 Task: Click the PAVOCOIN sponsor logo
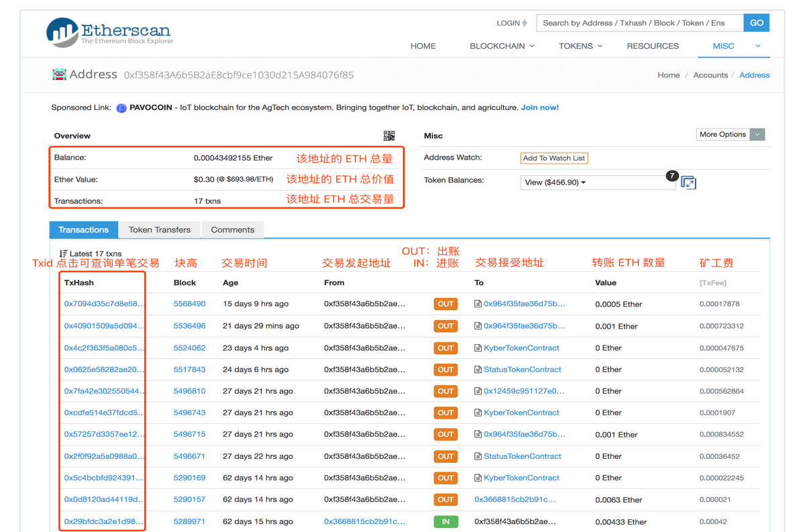pos(121,108)
